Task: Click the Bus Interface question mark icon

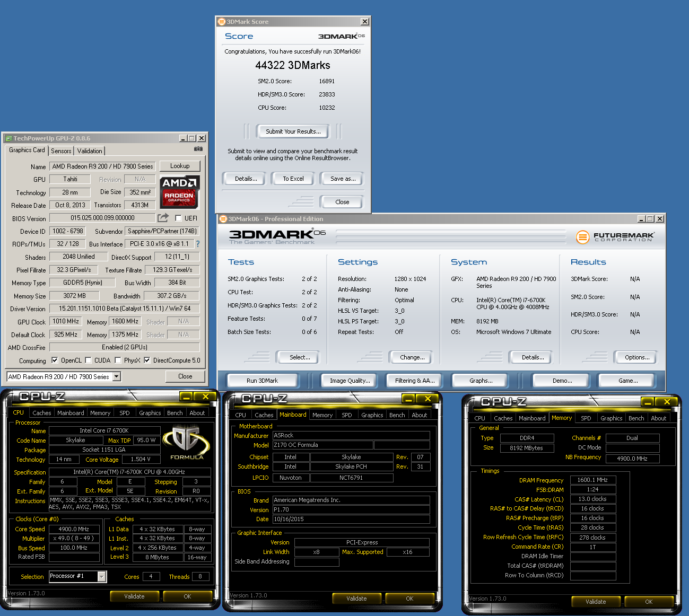Action: click(x=198, y=244)
